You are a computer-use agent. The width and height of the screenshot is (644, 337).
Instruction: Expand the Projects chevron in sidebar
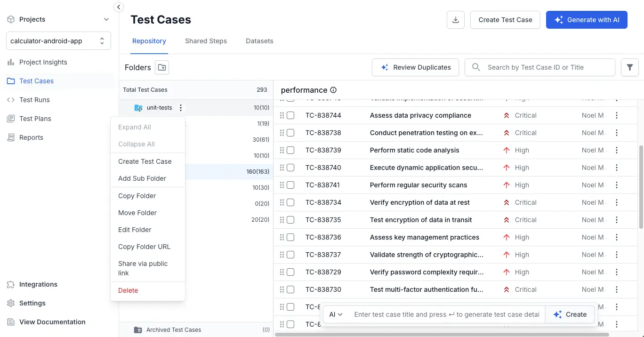(106, 19)
